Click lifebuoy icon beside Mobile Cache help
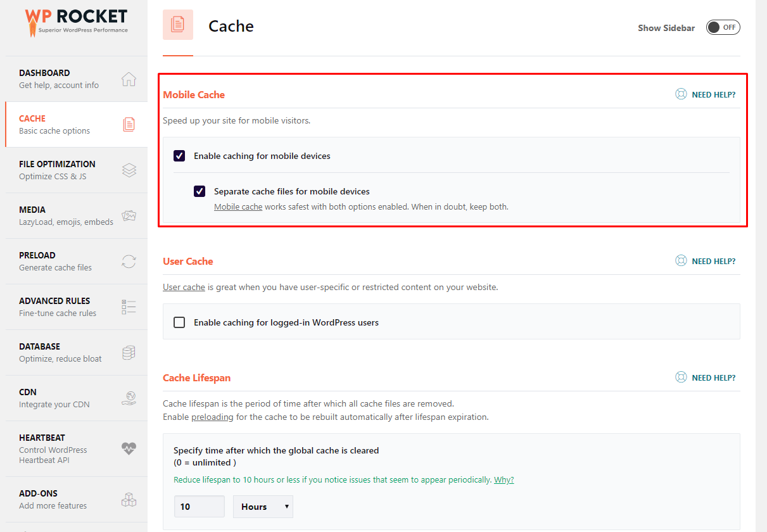767x532 pixels. pos(681,94)
